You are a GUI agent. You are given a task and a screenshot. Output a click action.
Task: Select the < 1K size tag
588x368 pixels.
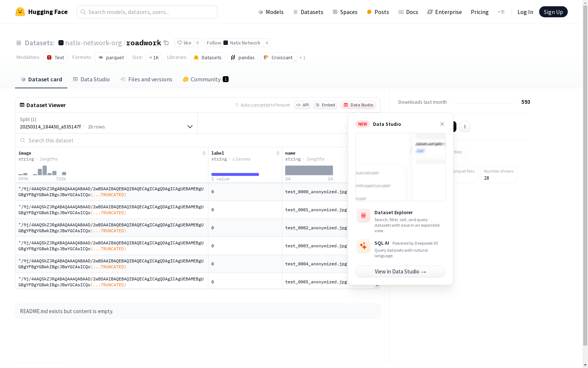coord(154,57)
